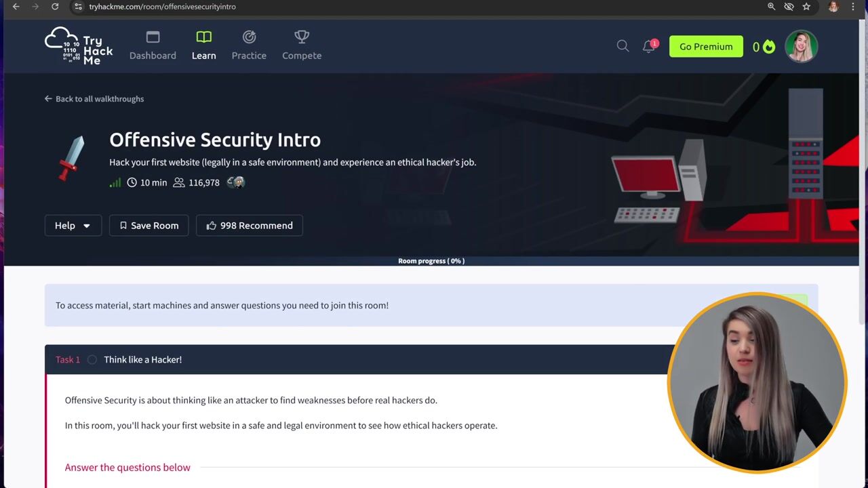
Task: Open the Compete nav item
Action: pyautogui.click(x=302, y=46)
